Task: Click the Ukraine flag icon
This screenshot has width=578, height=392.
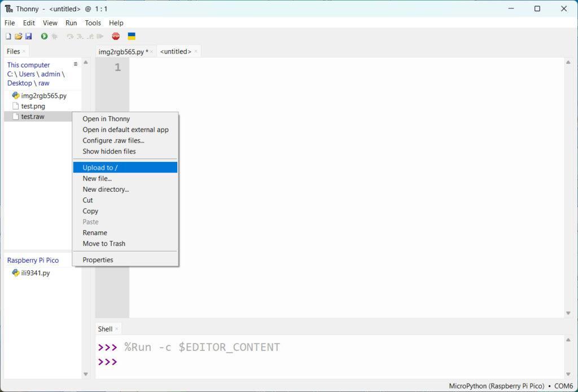Action: point(132,36)
